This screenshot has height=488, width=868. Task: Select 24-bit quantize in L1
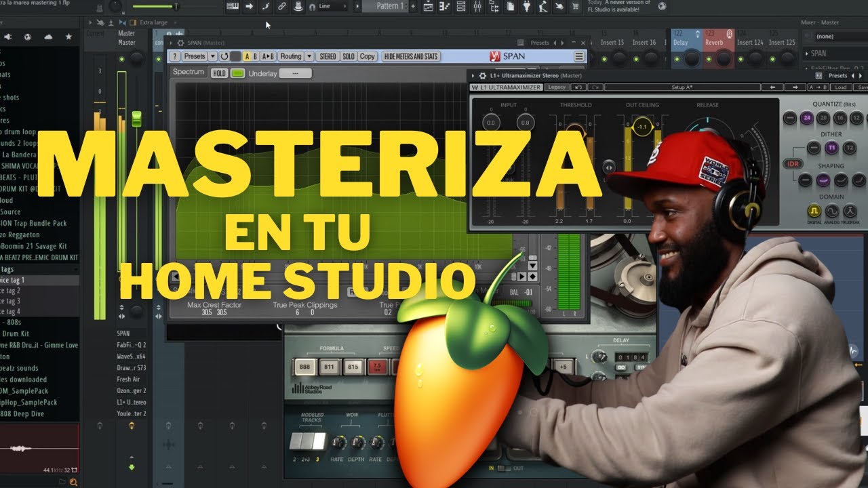click(x=806, y=117)
